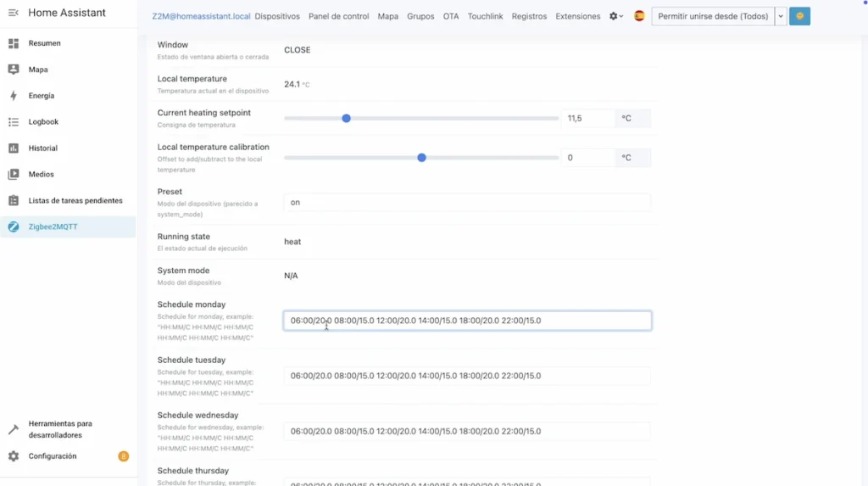Open Herramientas para desarrolladores hammer icon

coord(14,429)
